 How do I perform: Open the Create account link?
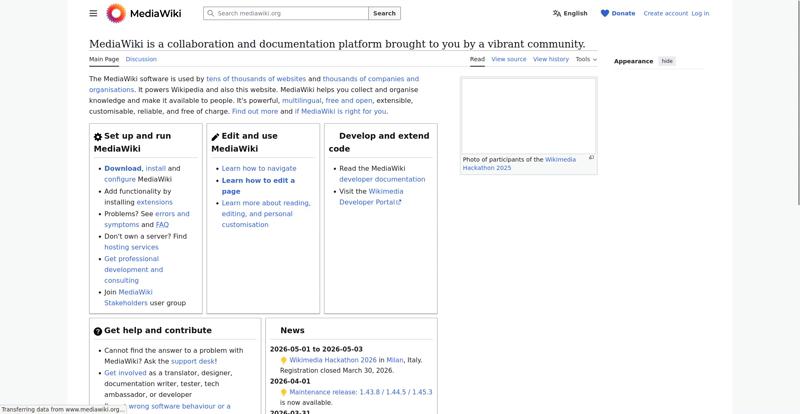tap(665, 13)
